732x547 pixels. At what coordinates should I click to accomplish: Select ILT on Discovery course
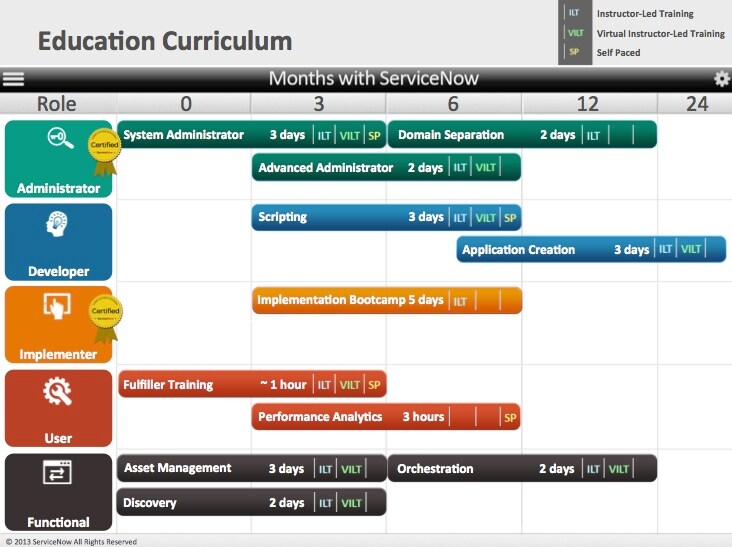pos(325,503)
